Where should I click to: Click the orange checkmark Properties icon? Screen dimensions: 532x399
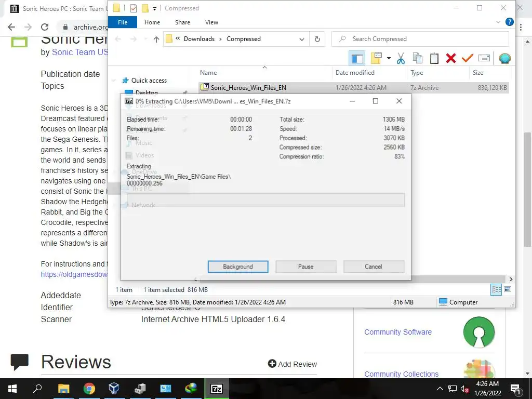click(x=467, y=58)
